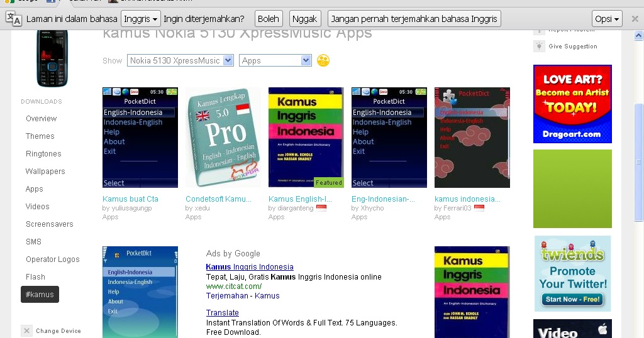
Task: Click the Terjemahan - Kamus link
Action: coord(243,296)
